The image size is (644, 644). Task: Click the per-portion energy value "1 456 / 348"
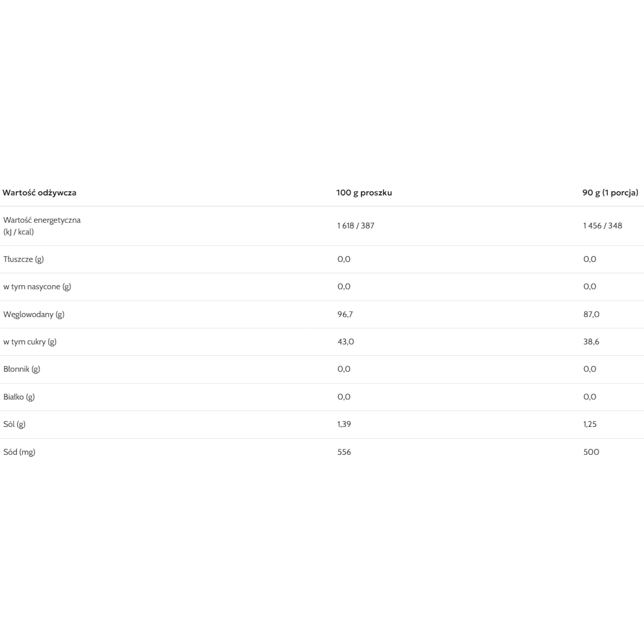[x=602, y=226]
